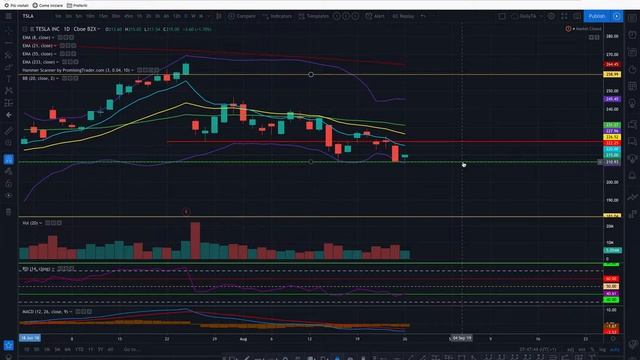Click the back arrow in left toolbar

pyautogui.click(x=9, y=115)
